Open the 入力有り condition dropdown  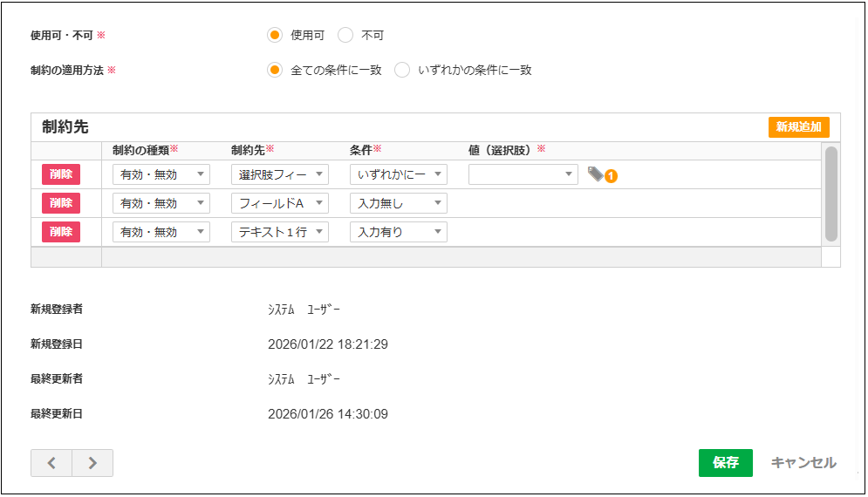point(398,232)
